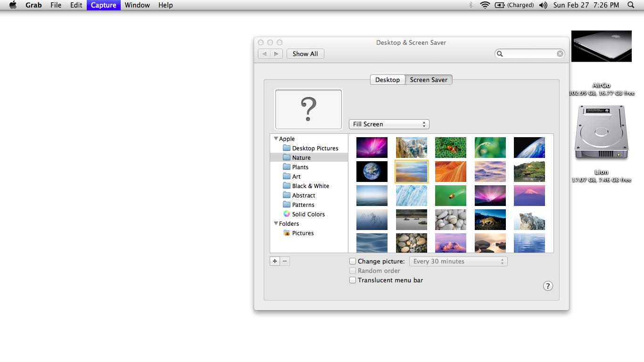Click the Show All button
Image resolution: width=644 pixels, height=362 pixels.
[x=305, y=54]
